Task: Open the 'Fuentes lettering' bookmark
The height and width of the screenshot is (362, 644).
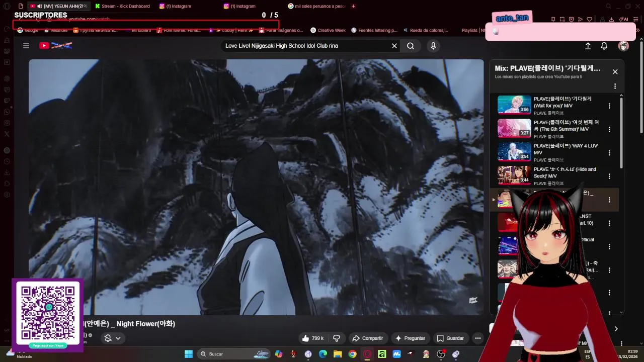Action: click(374, 30)
